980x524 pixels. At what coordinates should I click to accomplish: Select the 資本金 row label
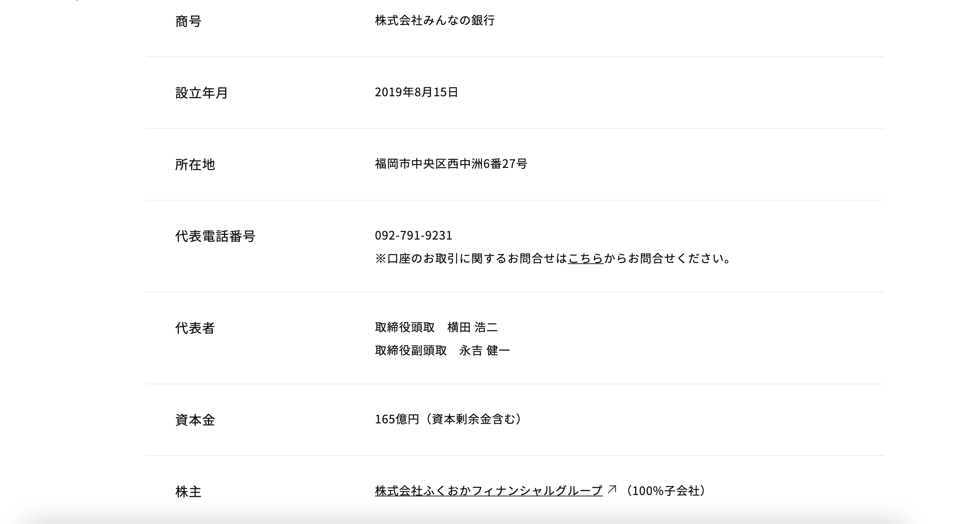(x=195, y=420)
